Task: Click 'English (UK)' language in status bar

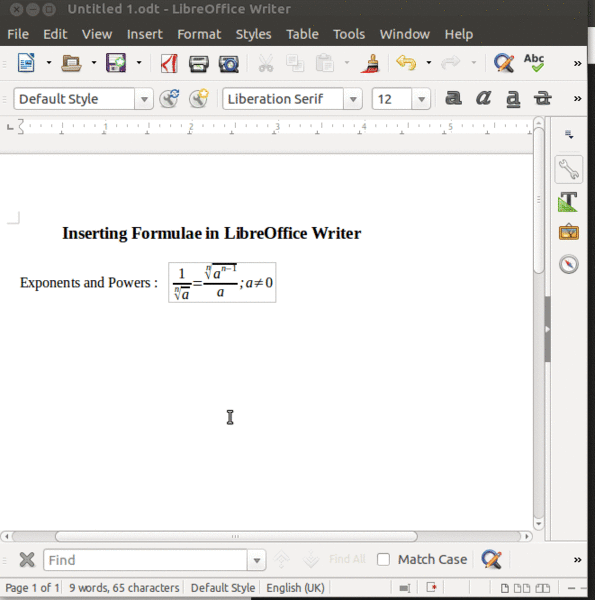Action: [x=295, y=588]
